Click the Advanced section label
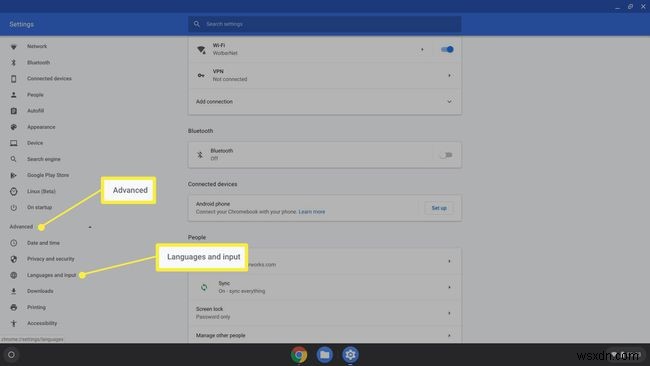The width and height of the screenshot is (650, 366). point(21,227)
